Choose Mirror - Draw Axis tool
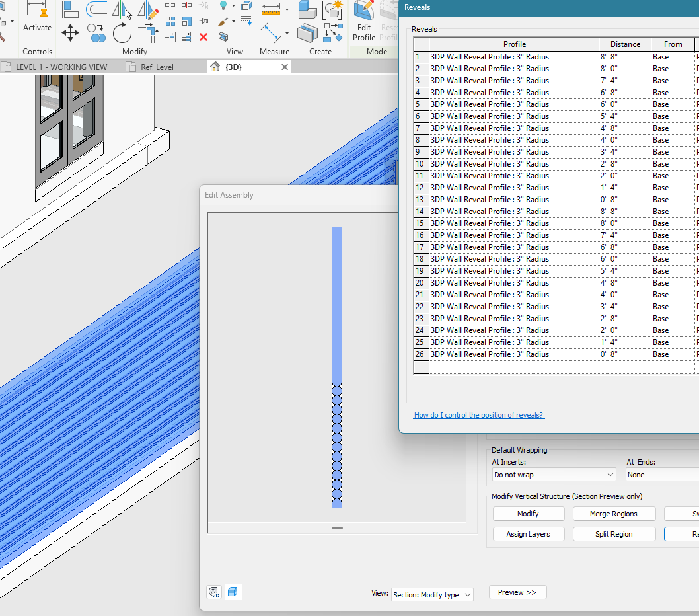The width and height of the screenshot is (699, 616). (148, 10)
